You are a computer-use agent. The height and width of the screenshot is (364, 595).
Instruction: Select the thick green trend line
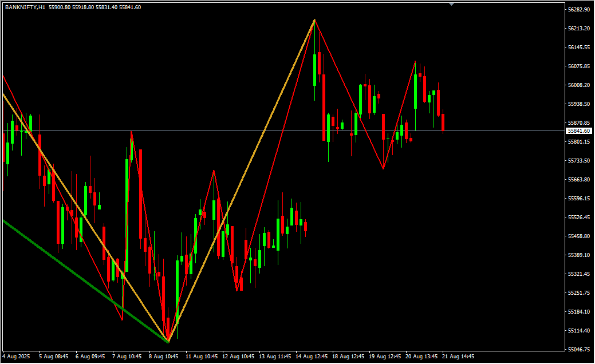[86, 281]
